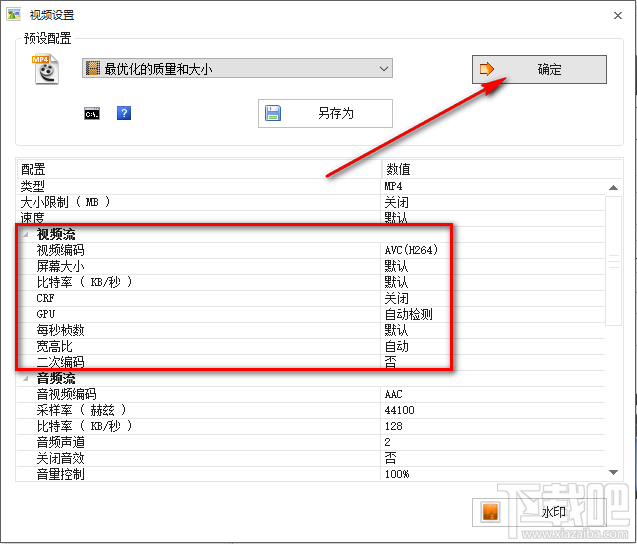
Task: Click the AVC(H264) value
Action: tap(411, 250)
